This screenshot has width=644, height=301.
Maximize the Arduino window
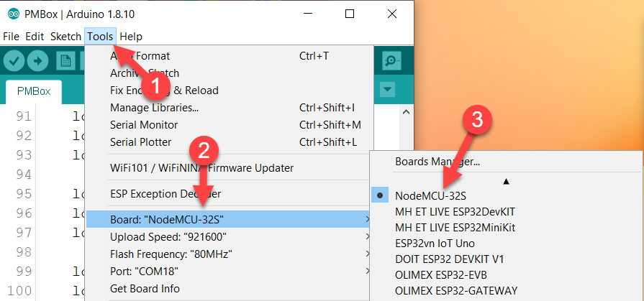(x=350, y=14)
